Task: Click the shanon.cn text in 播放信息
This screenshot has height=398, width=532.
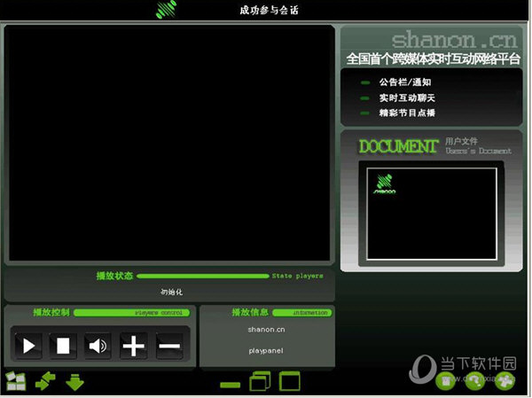Action: point(266,330)
